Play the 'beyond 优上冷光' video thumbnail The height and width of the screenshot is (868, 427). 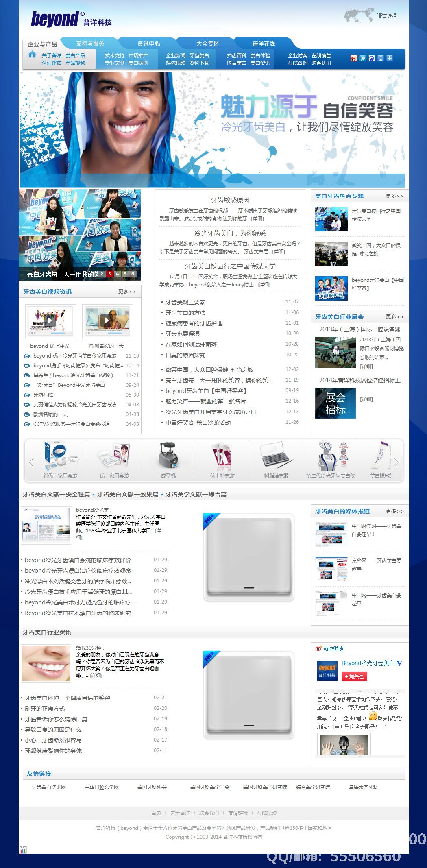click(x=50, y=321)
